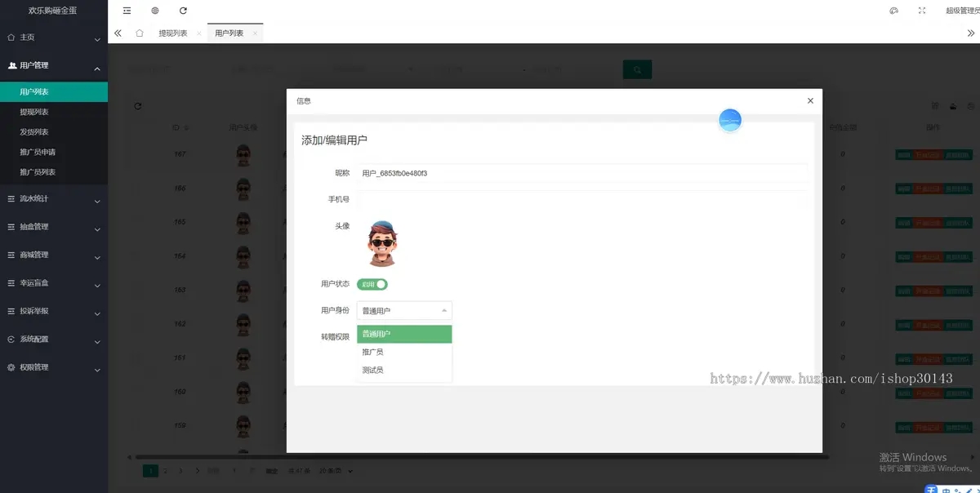The width and height of the screenshot is (980, 493).
Task: Open the 20 条/页 page size dropdown
Action: click(336, 471)
